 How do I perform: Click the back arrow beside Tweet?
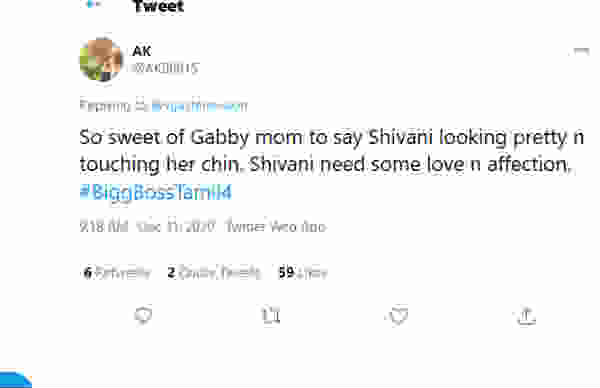92,5
